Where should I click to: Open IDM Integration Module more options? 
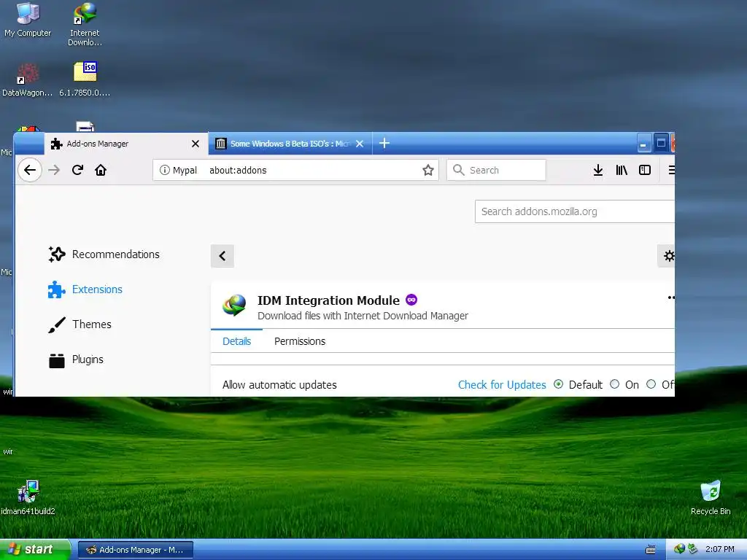671,297
